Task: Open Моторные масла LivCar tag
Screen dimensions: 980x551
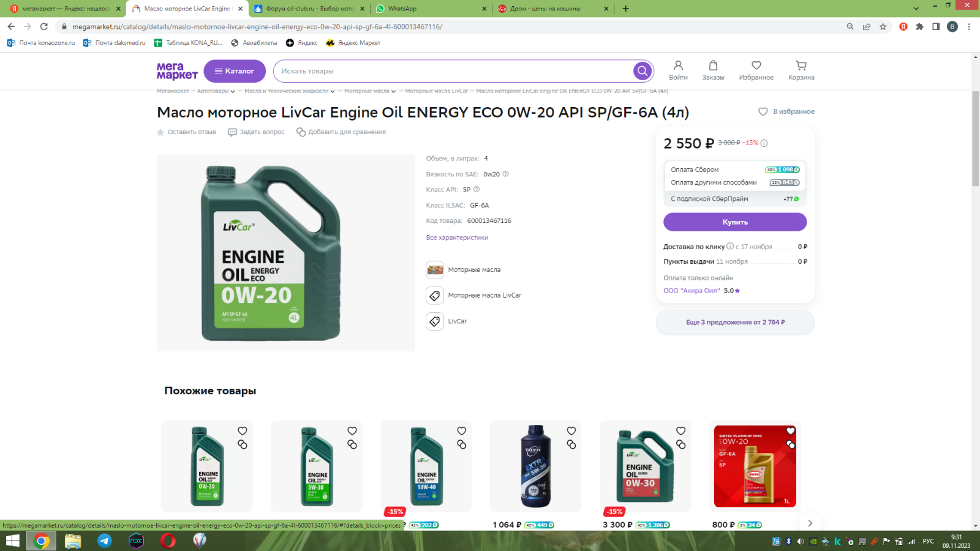Action: click(x=473, y=295)
